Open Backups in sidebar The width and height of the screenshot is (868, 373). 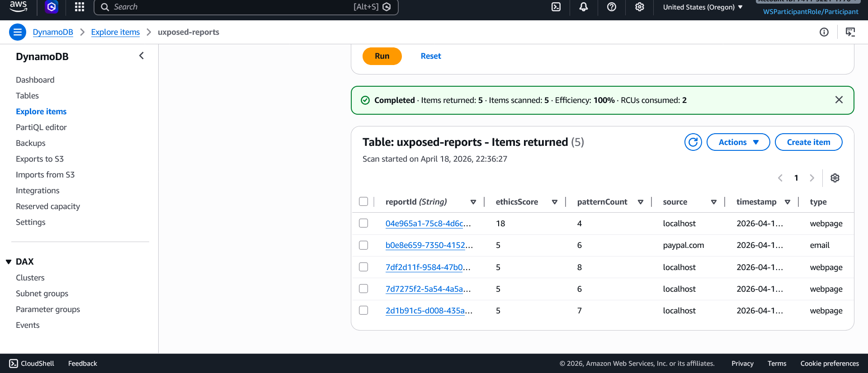(31, 143)
